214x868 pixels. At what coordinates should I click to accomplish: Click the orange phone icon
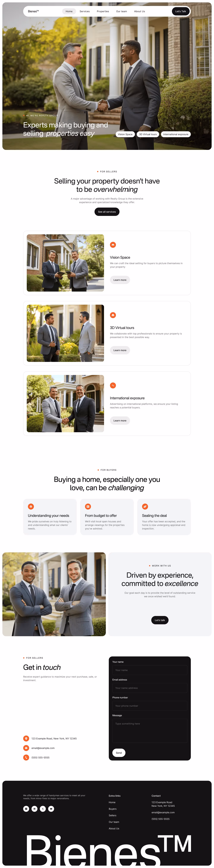[x=26, y=758]
